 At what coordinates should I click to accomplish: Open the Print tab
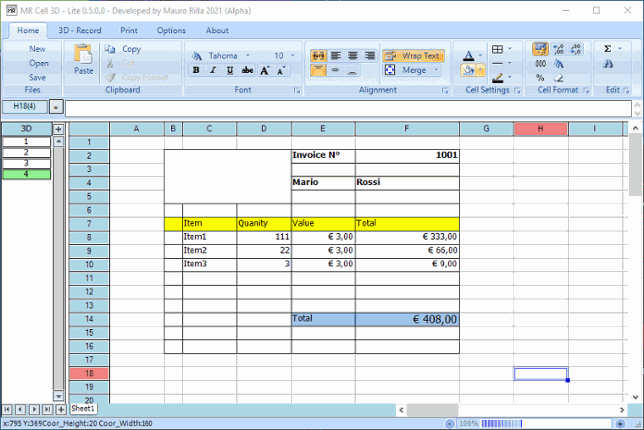coord(129,30)
